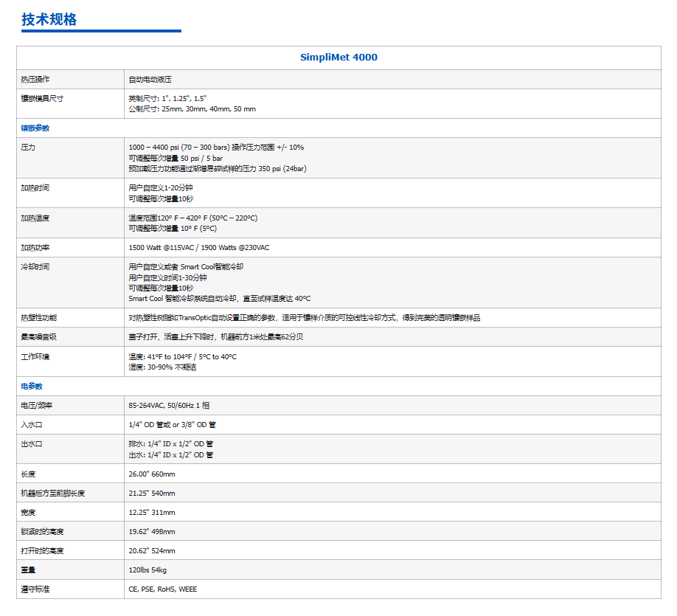
Task: Click the 压力 row label
Action: pyautogui.click(x=28, y=148)
